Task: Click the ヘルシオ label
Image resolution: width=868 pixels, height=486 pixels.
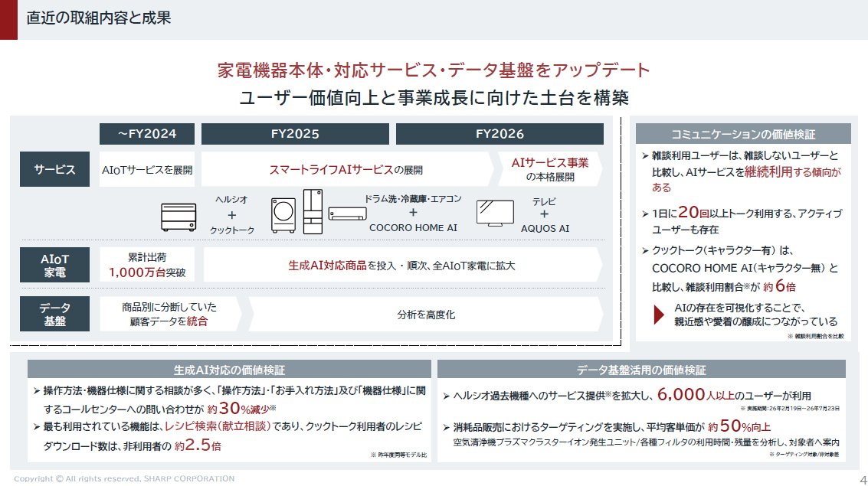Action: pyautogui.click(x=231, y=200)
